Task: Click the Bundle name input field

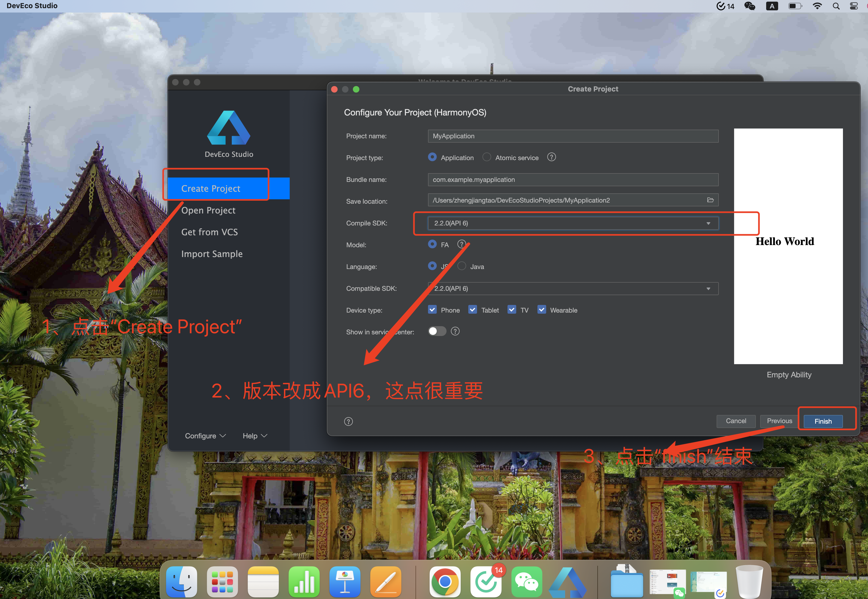Action: (573, 180)
